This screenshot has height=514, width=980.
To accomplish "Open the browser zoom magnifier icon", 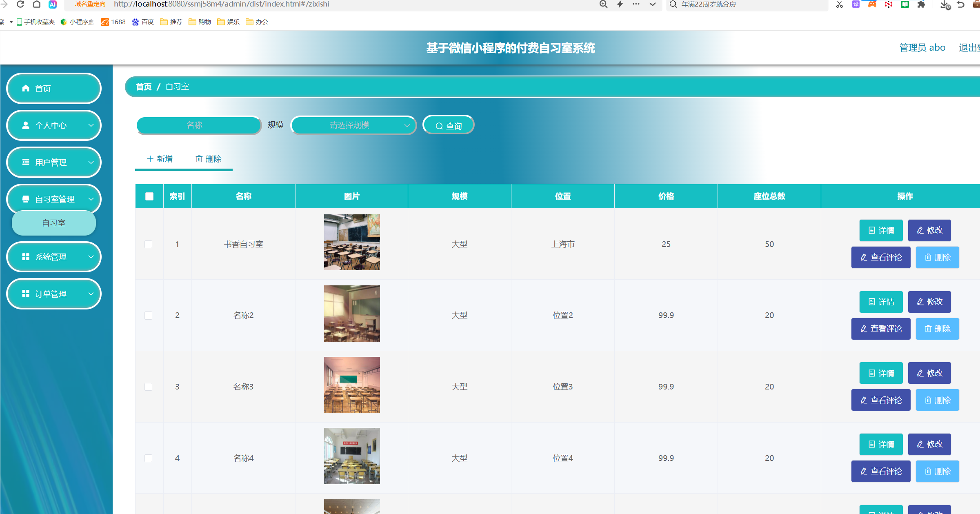I will pos(603,4).
